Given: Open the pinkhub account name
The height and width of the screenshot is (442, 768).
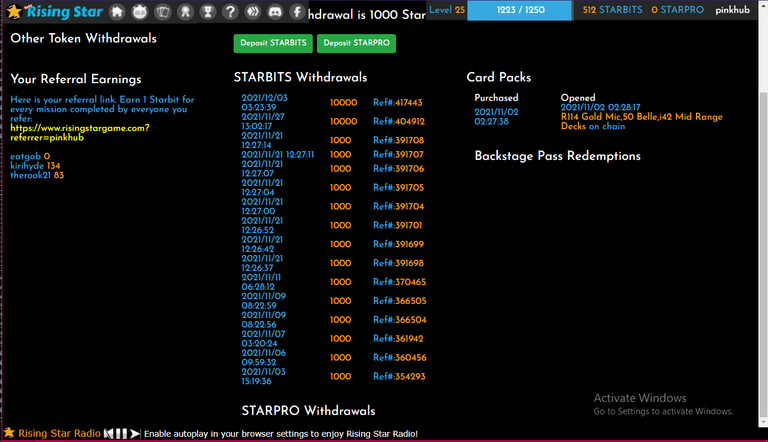Looking at the screenshot, I should 732,10.
